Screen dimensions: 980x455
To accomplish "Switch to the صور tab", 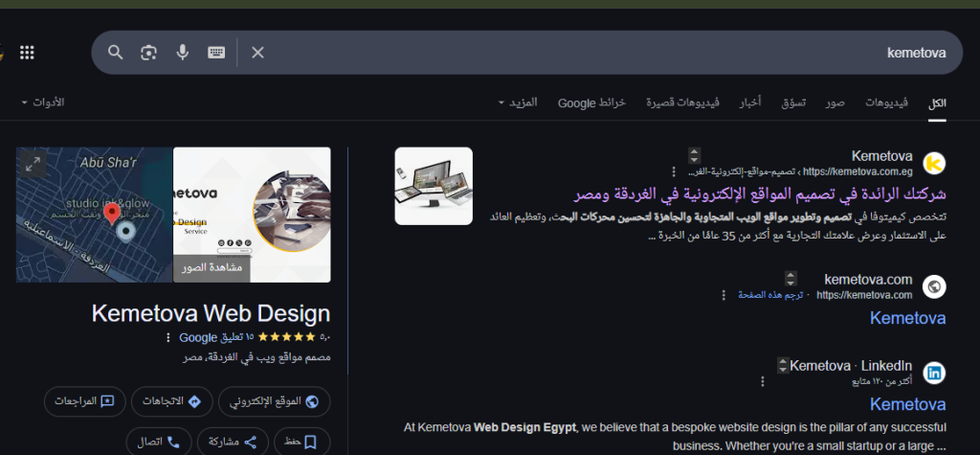I will 835,102.
